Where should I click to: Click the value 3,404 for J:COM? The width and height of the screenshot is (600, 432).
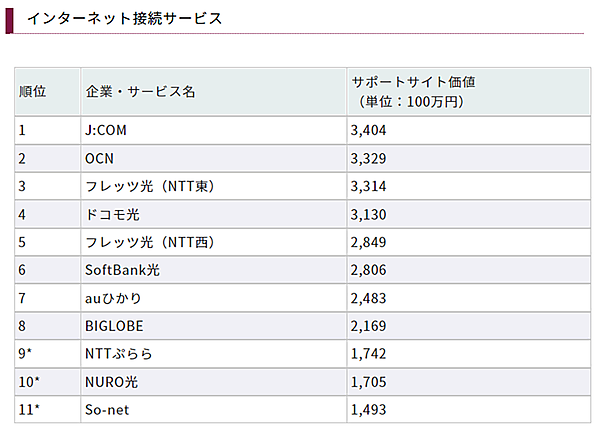tap(368, 131)
